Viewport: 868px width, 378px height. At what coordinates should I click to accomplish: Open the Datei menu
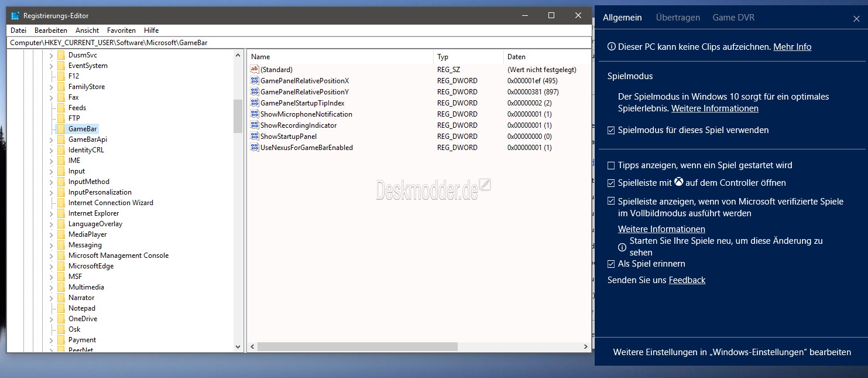18,30
